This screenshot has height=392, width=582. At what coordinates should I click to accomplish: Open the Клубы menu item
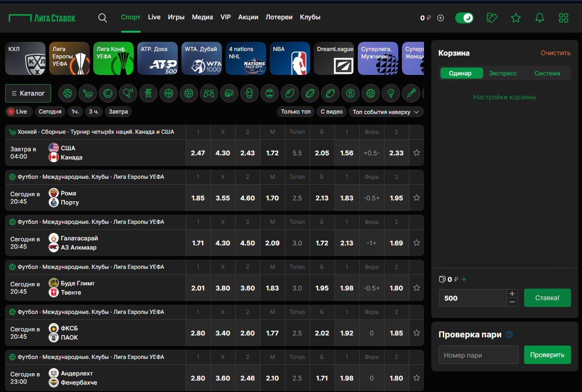[x=310, y=17]
